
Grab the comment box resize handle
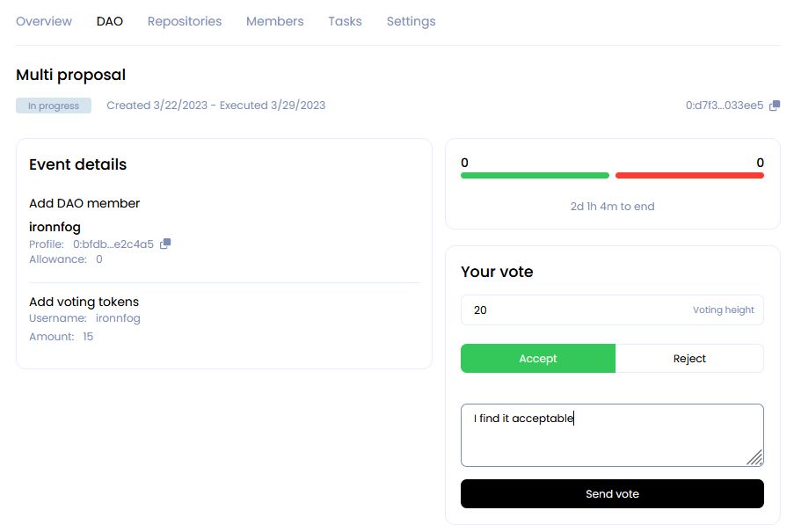click(755, 458)
